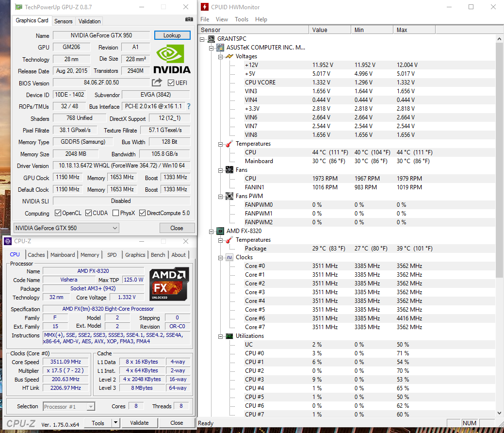Toggle the CUDA checkbox
This screenshot has width=504, height=433.
pyautogui.click(x=88, y=213)
